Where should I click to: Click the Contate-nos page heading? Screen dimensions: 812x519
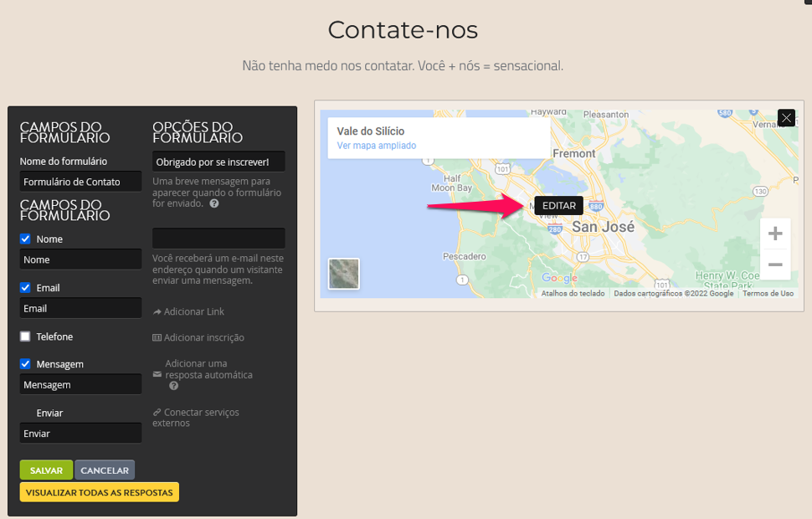403,30
